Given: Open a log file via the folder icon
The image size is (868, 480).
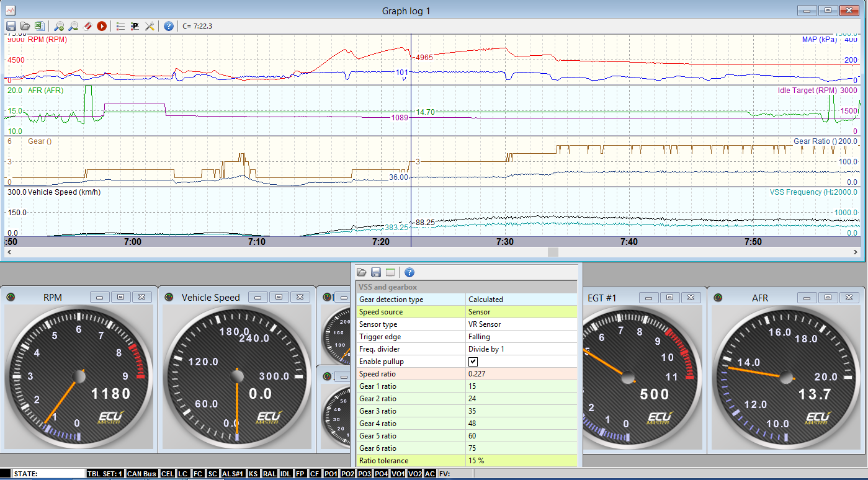Looking at the screenshot, I should 25,26.
